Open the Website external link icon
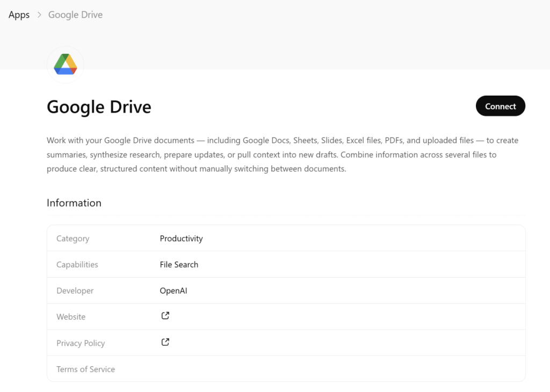550x392 pixels. coord(165,316)
